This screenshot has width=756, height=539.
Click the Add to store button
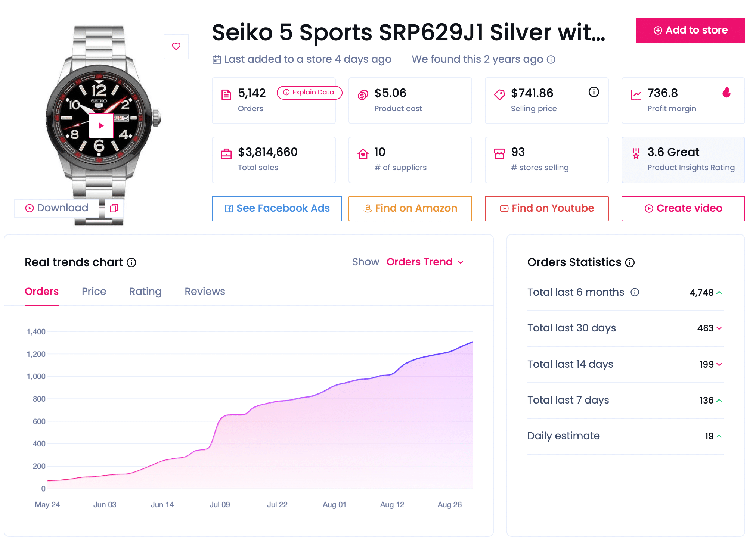[690, 30]
